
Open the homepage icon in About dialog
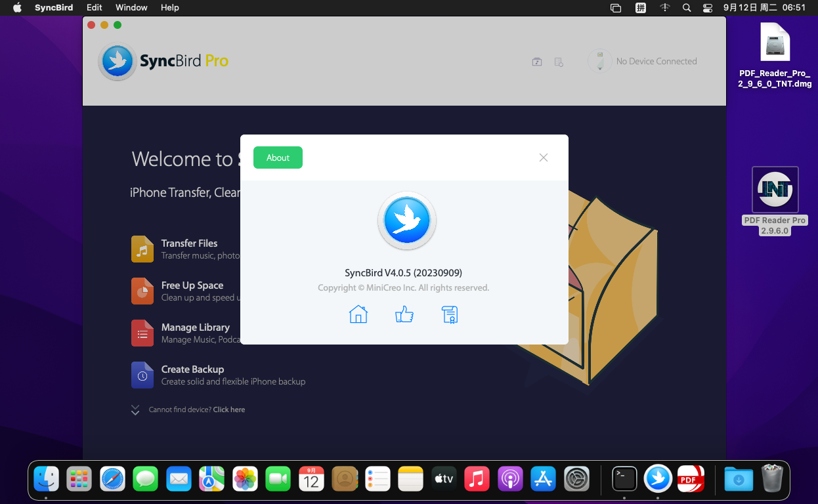click(358, 314)
